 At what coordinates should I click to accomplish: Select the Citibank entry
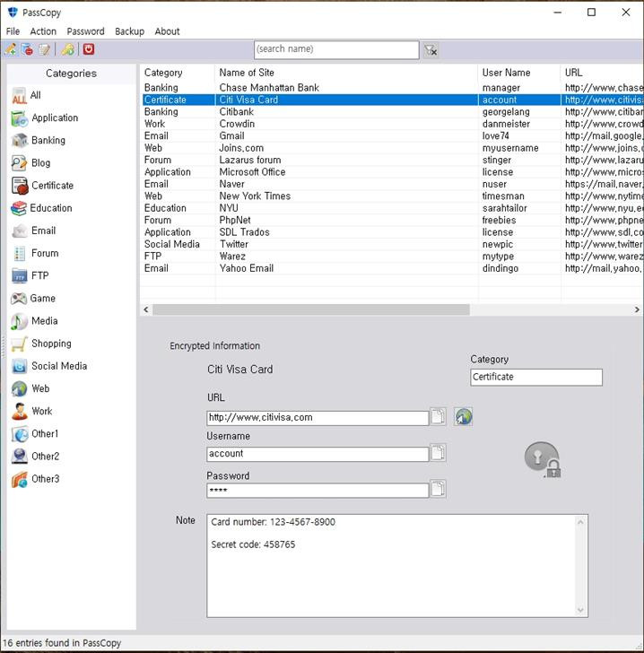(392, 111)
